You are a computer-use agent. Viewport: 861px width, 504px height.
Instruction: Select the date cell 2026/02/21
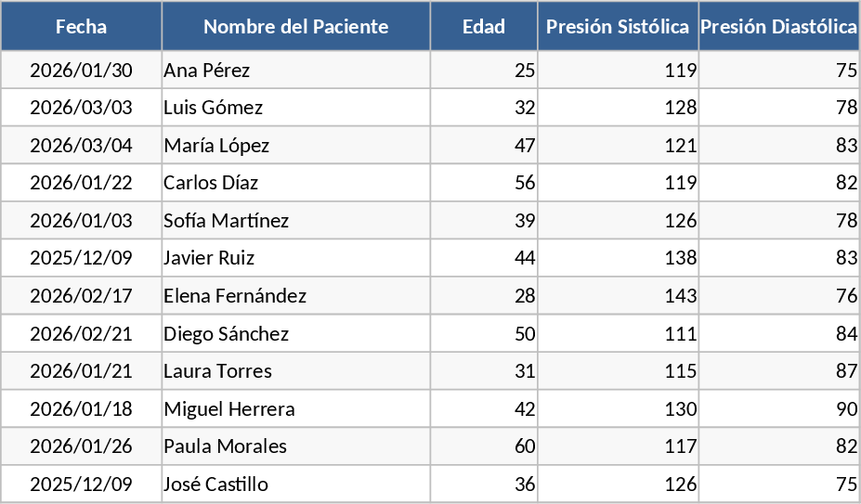tap(81, 334)
